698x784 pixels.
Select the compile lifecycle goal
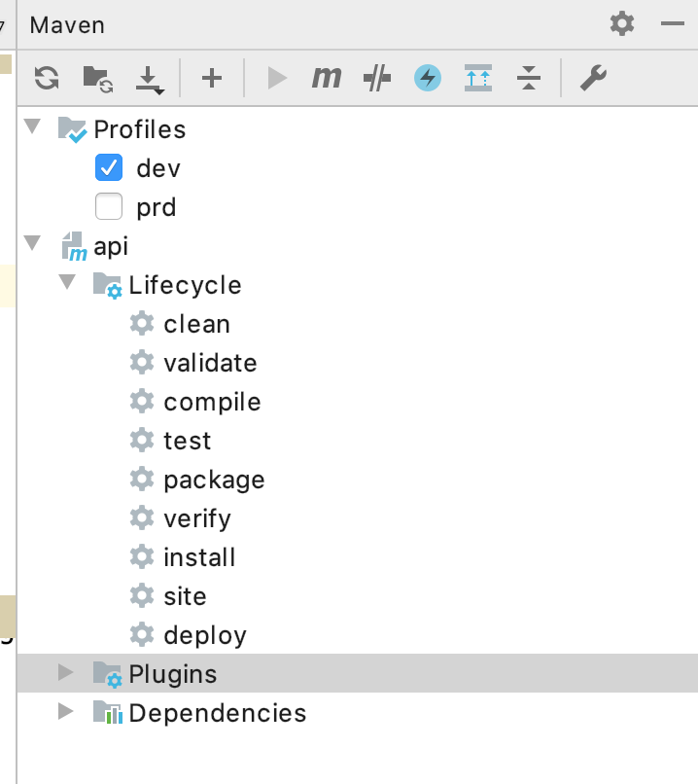pos(212,402)
